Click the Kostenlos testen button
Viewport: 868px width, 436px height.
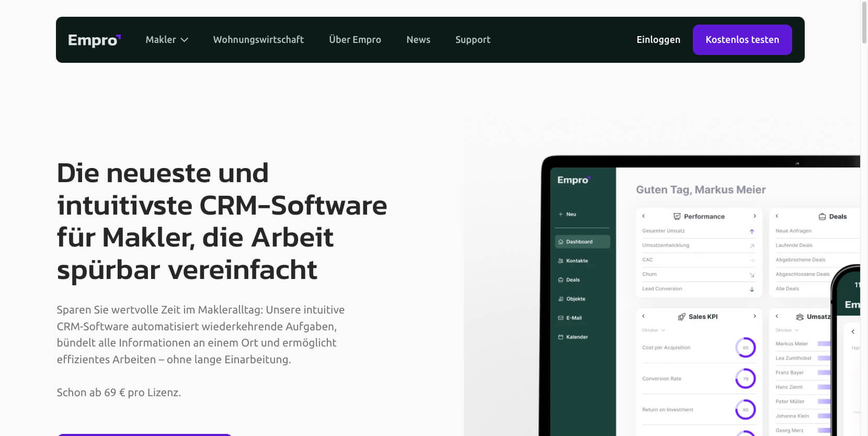(742, 40)
